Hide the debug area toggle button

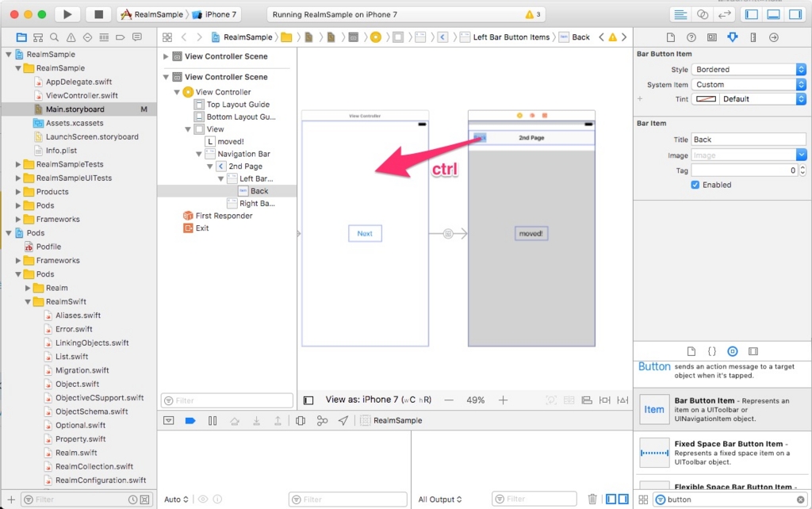coord(169,420)
